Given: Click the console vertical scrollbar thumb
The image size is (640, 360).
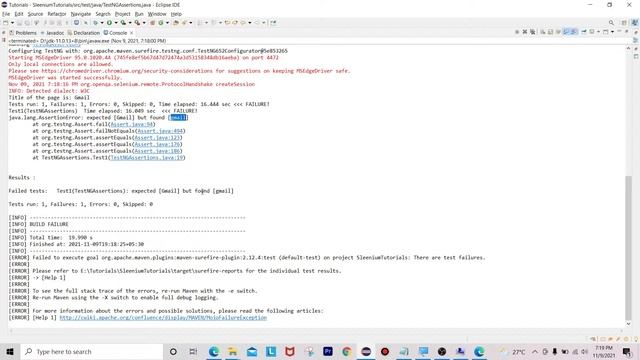Looking at the screenshot, I should click(629, 248).
